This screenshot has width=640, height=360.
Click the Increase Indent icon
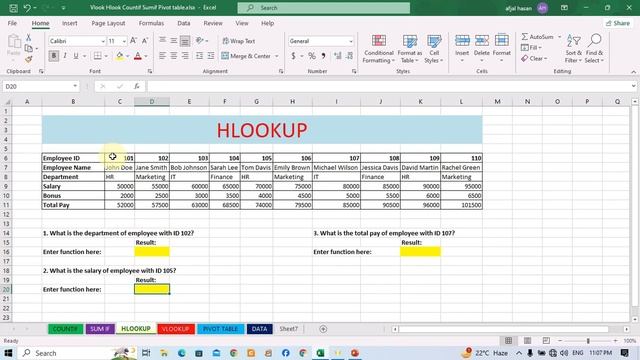pos(211,56)
